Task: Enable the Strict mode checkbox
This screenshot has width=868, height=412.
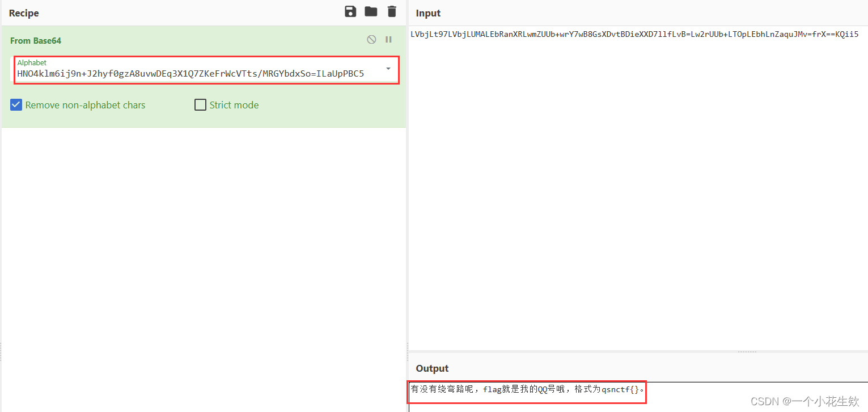Action: (200, 105)
